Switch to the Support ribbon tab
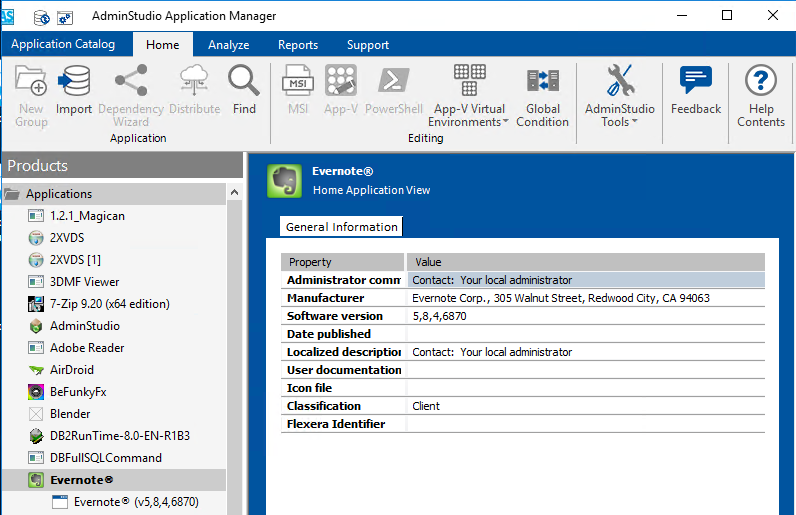Viewport: 796px width, 515px height. pos(368,45)
